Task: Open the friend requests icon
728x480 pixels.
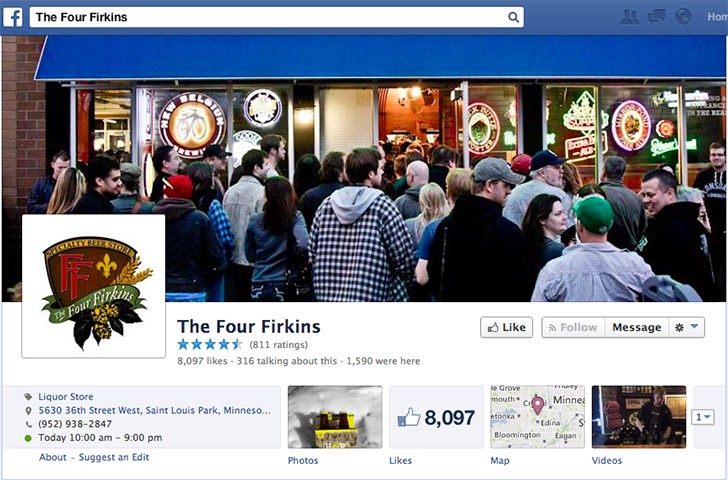Action: (630, 17)
